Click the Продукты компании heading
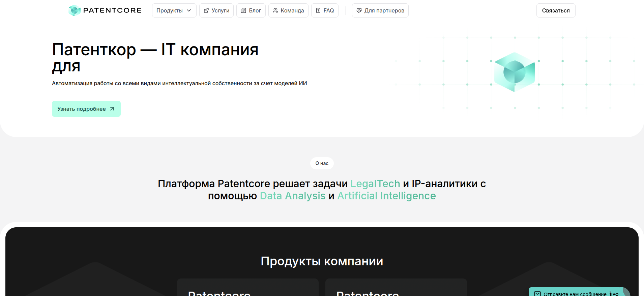The width and height of the screenshot is (644, 296). point(322,261)
